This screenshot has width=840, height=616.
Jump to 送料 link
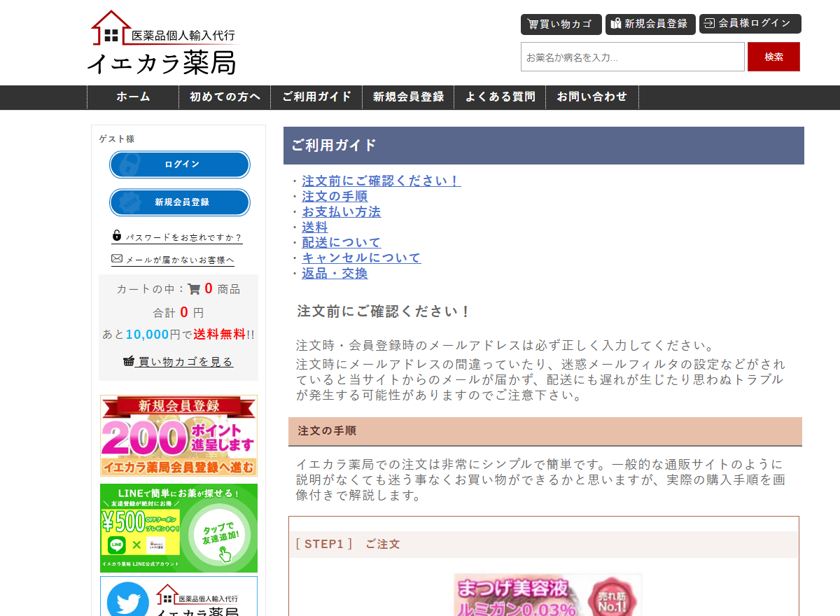pyautogui.click(x=315, y=227)
